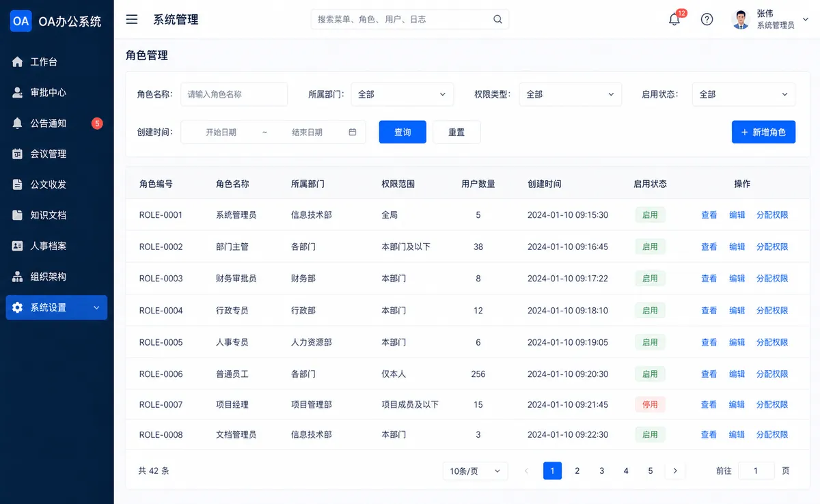
Task: Click the 创建时间 column header
Action: (x=545, y=184)
